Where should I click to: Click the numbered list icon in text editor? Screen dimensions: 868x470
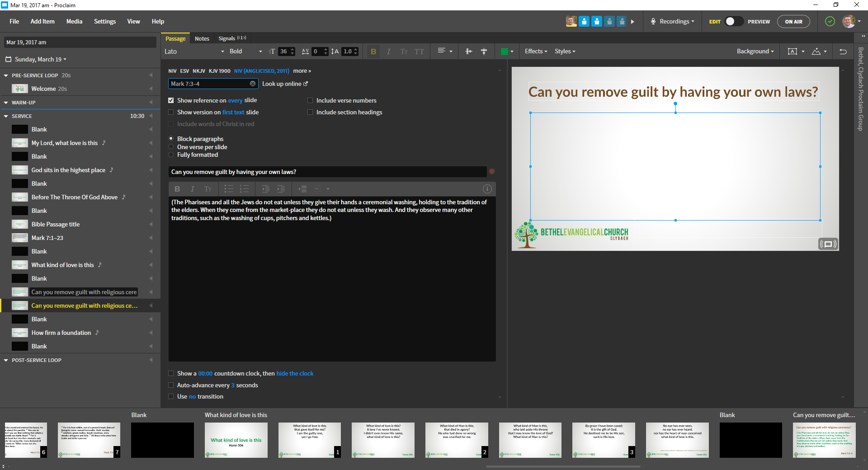click(244, 189)
